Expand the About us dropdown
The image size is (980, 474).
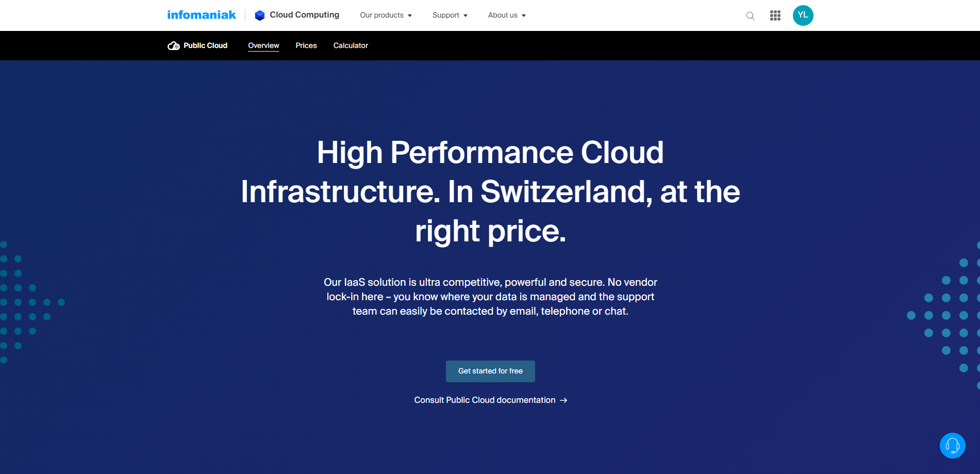click(x=507, y=15)
